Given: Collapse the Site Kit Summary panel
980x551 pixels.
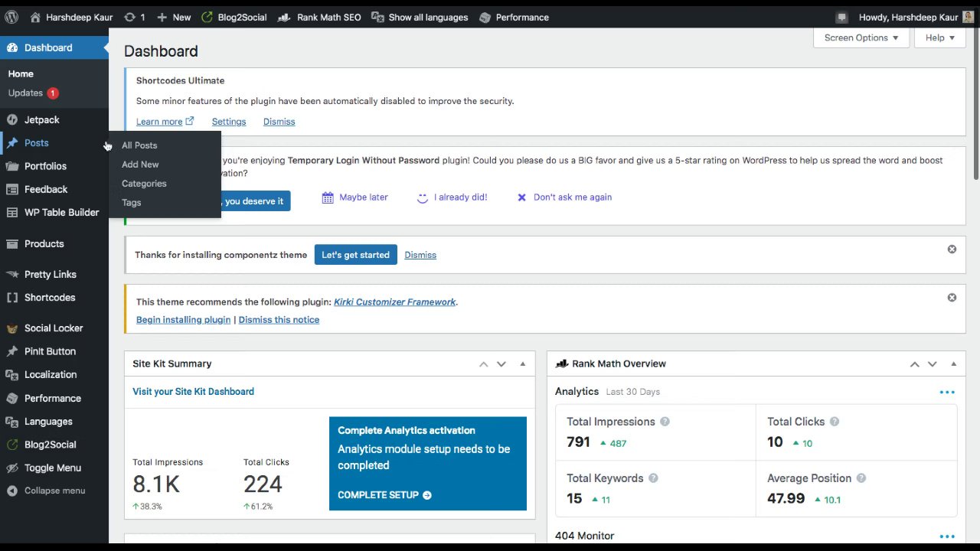Looking at the screenshot, I should click(523, 364).
